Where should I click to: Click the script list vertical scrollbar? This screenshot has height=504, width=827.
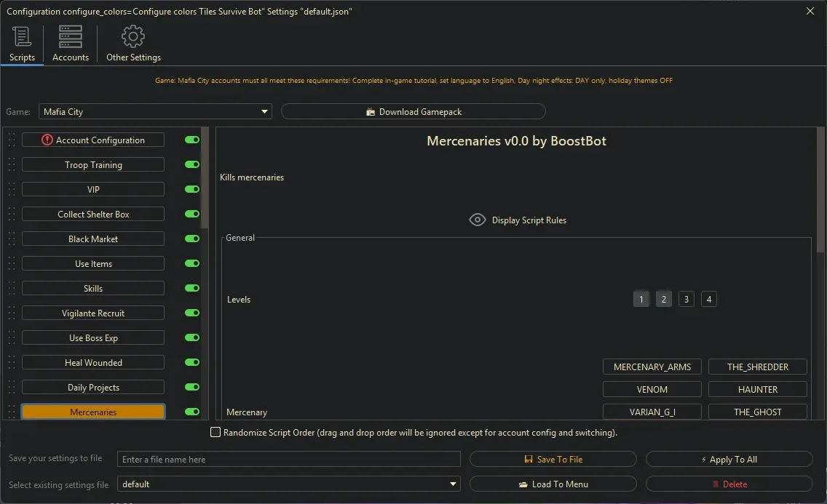[205, 178]
